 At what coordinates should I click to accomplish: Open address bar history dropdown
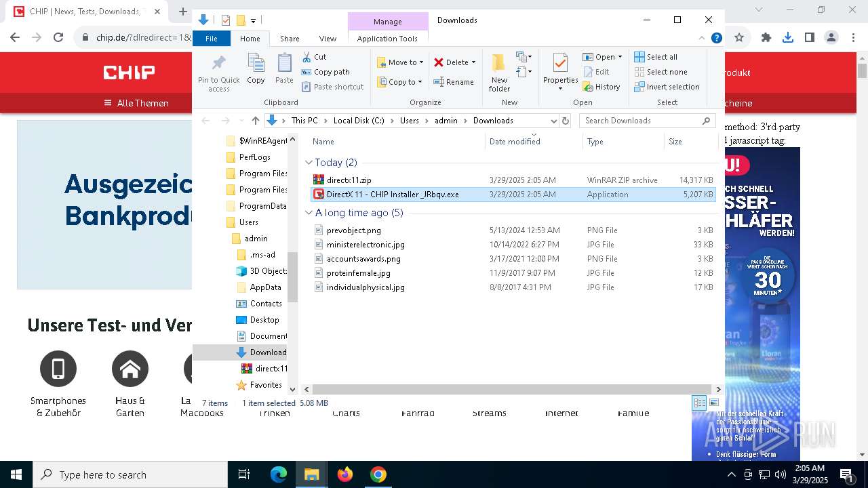coord(554,121)
